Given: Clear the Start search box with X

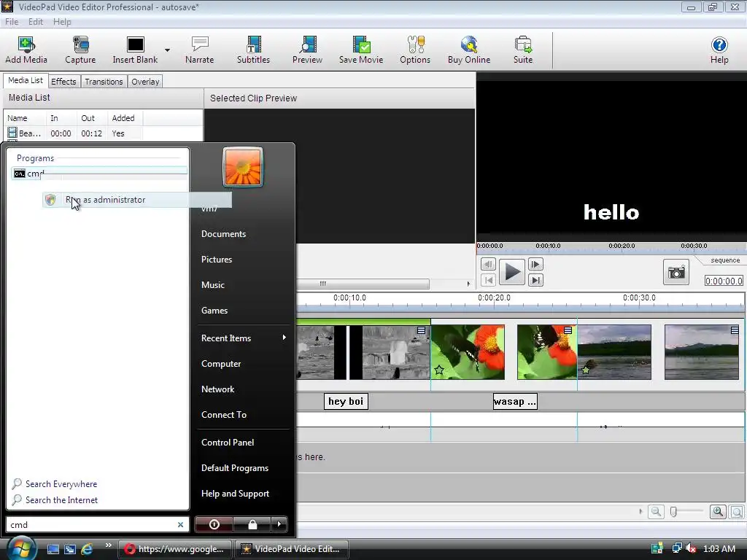Looking at the screenshot, I should (x=181, y=525).
